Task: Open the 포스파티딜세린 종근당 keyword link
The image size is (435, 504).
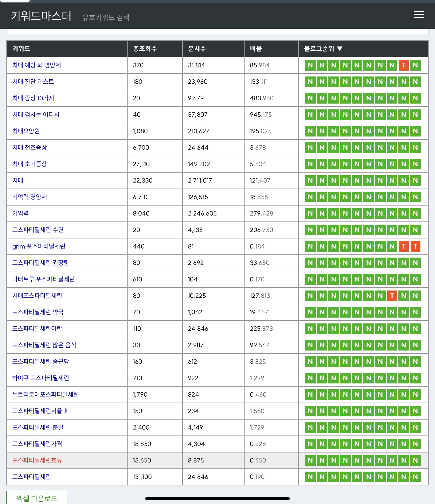Action: click(41, 361)
